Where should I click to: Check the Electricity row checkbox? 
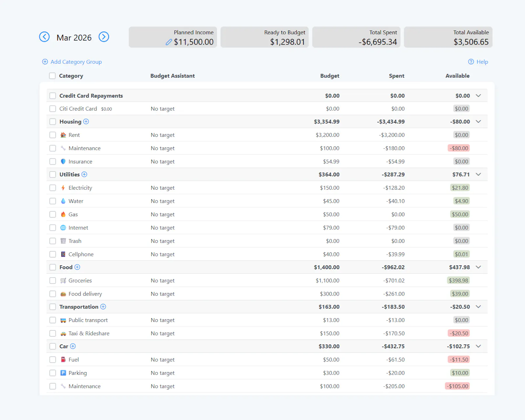coord(52,188)
